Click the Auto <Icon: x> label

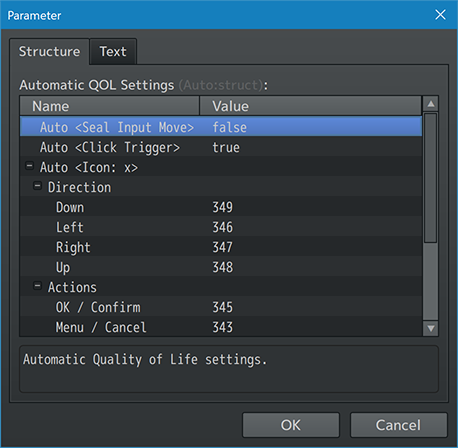click(x=89, y=167)
